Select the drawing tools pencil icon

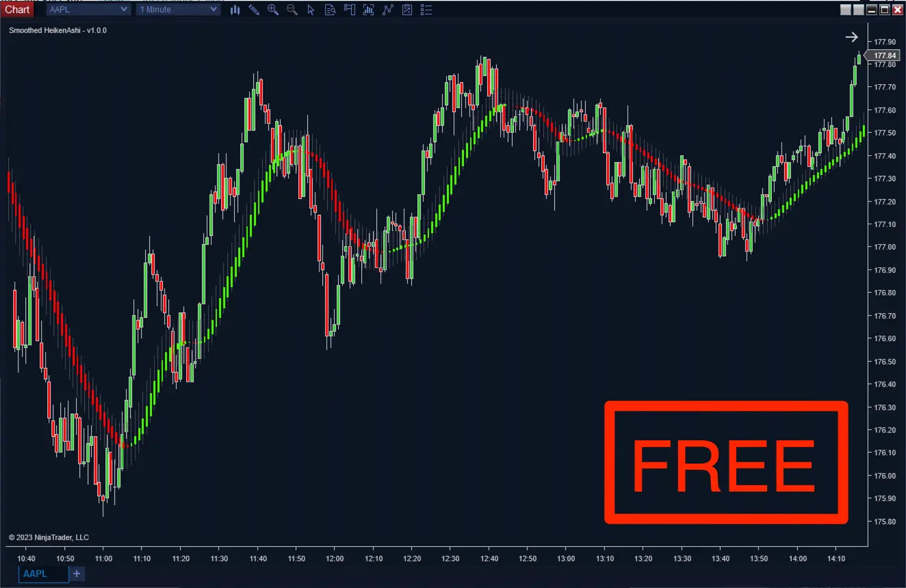pos(254,10)
